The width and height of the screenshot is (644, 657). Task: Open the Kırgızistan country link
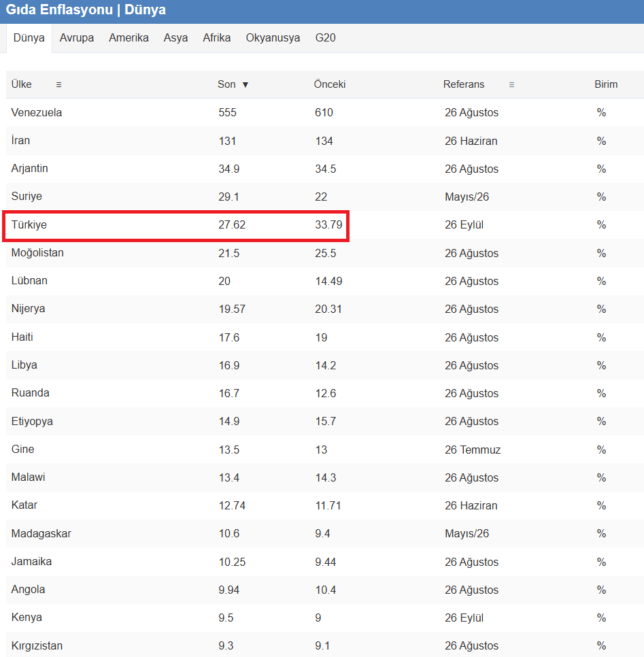tap(37, 645)
